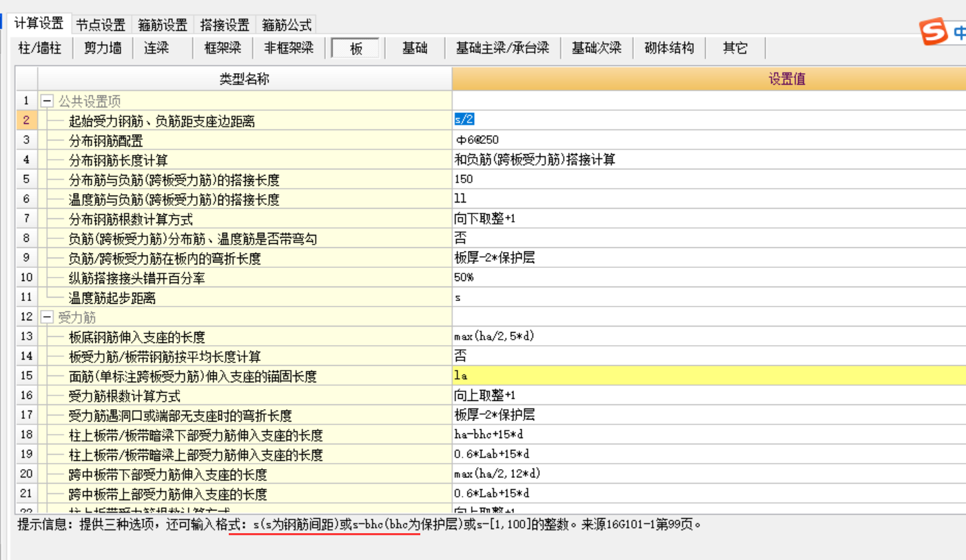Click the 设置值 column header
Viewport: 966px width, 560px height.
tap(709, 79)
